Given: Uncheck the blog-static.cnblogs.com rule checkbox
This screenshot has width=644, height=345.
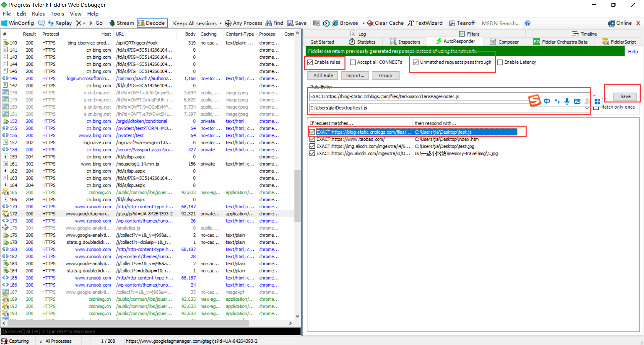Looking at the screenshot, I should [x=312, y=132].
